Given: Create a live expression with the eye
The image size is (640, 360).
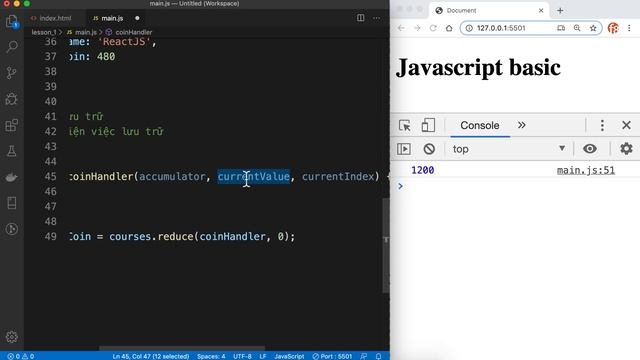Looking at the screenshot, I should coord(589,149).
